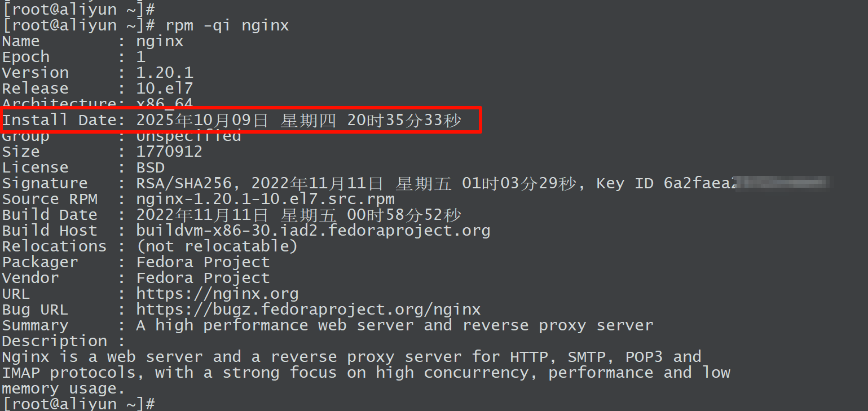The image size is (868, 411).
Task: Click the version number 1.20.1
Action: [x=165, y=73]
